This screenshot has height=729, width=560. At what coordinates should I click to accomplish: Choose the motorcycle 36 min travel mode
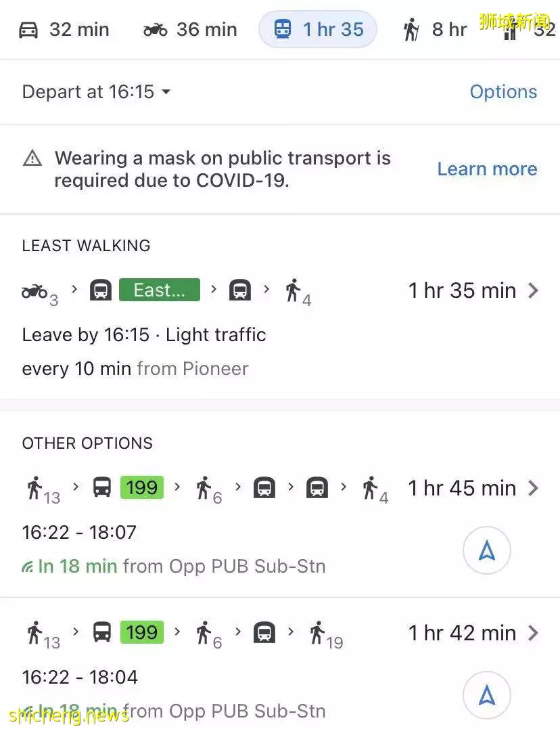190,30
